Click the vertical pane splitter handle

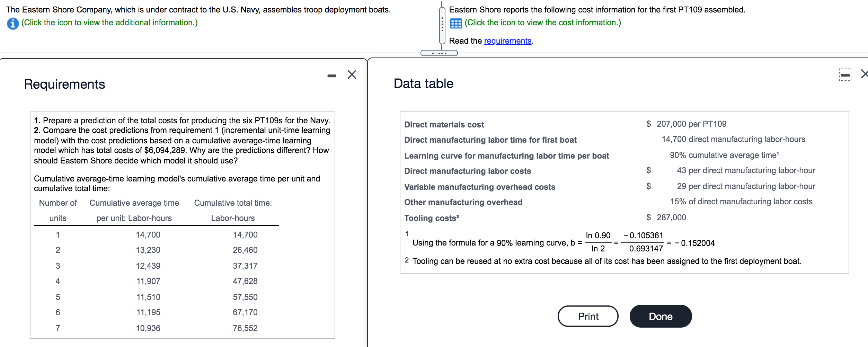(442, 25)
